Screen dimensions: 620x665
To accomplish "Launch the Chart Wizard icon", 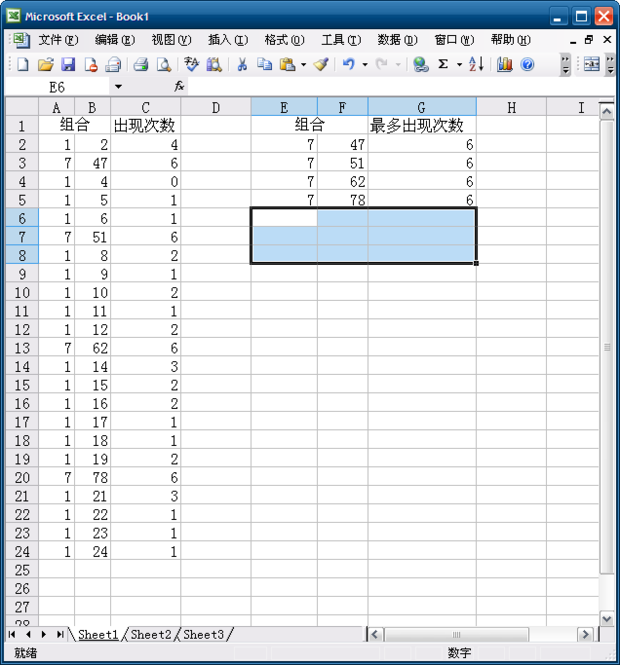I will coord(504,64).
